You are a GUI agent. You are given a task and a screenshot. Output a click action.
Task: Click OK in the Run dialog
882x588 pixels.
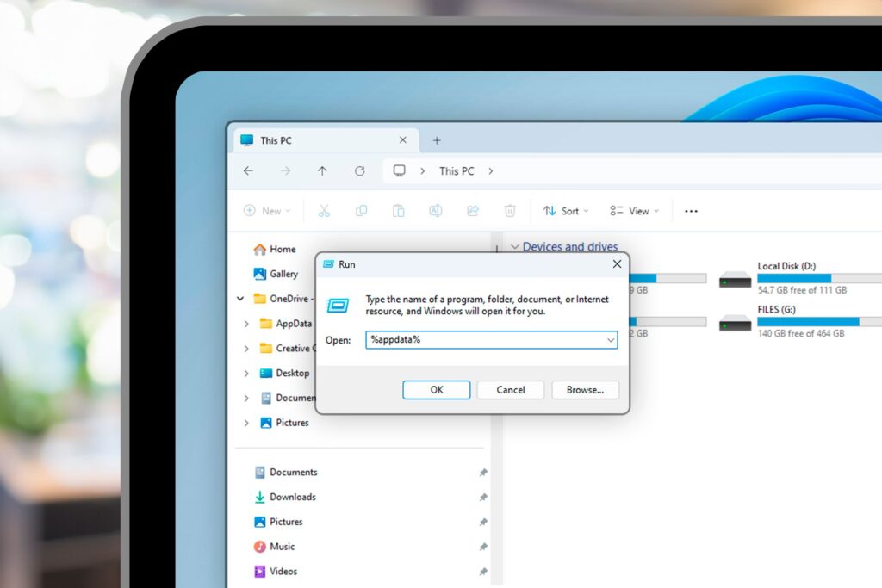point(436,390)
